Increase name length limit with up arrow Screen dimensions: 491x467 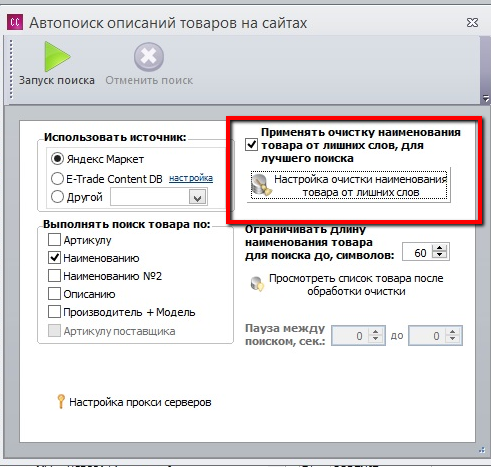click(440, 248)
